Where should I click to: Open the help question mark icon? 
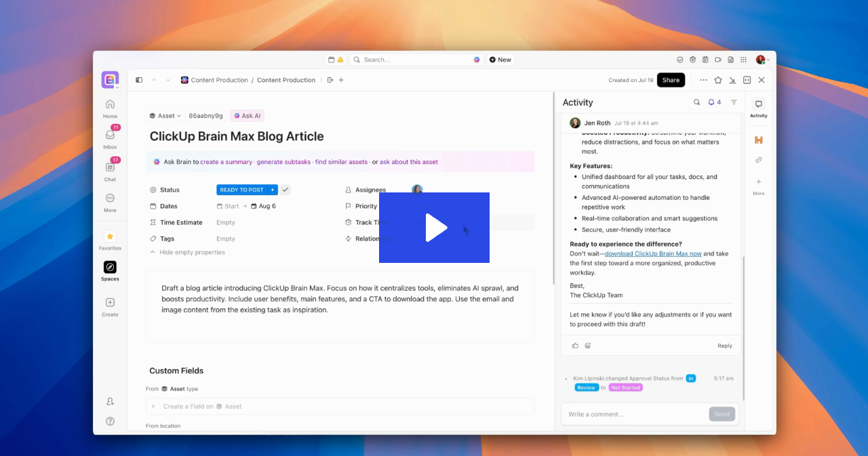(110, 421)
